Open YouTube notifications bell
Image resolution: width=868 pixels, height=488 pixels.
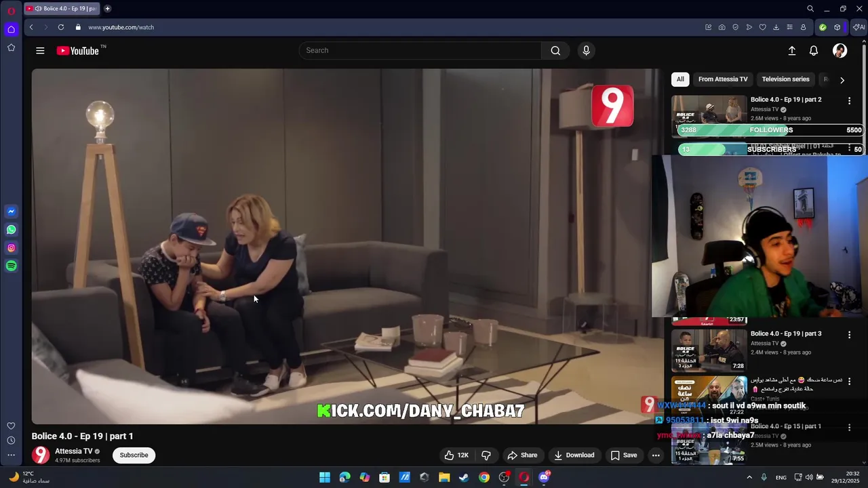click(x=814, y=51)
